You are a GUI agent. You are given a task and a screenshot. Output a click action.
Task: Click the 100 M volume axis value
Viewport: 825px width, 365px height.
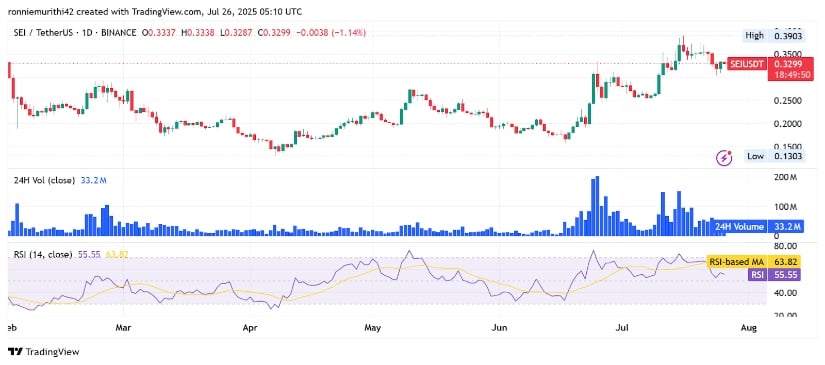click(x=786, y=206)
